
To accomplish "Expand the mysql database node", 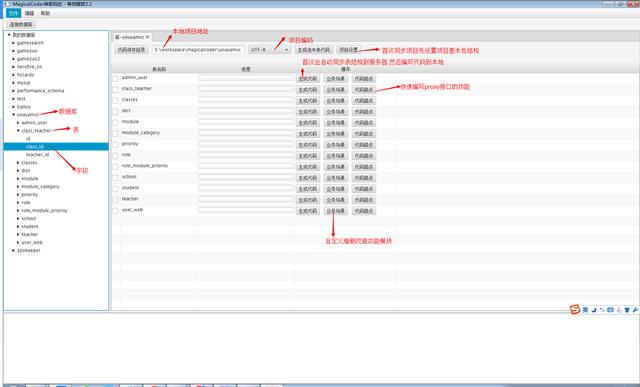I will 13,82.
